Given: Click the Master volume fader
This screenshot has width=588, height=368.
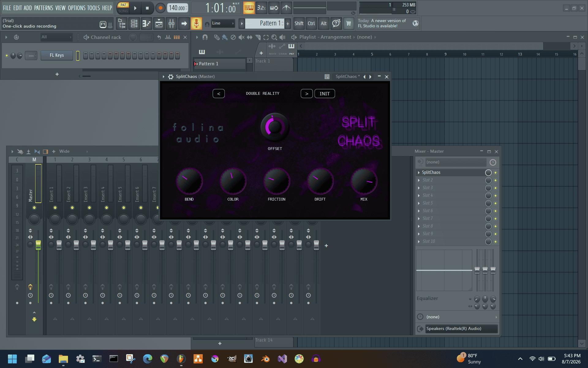Looking at the screenshot, I should point(38,244).
